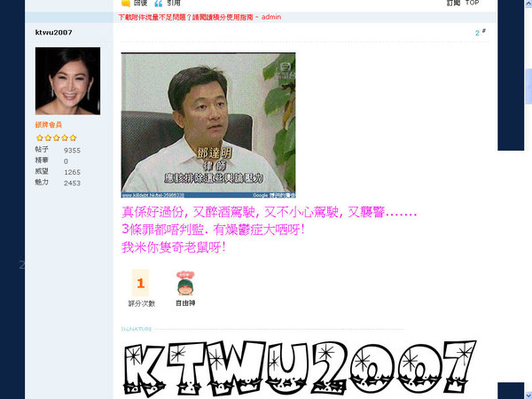Click the orange rating count 1 badge
The height and width of the screenshot is (399, 532).
(x=140, y=283)
